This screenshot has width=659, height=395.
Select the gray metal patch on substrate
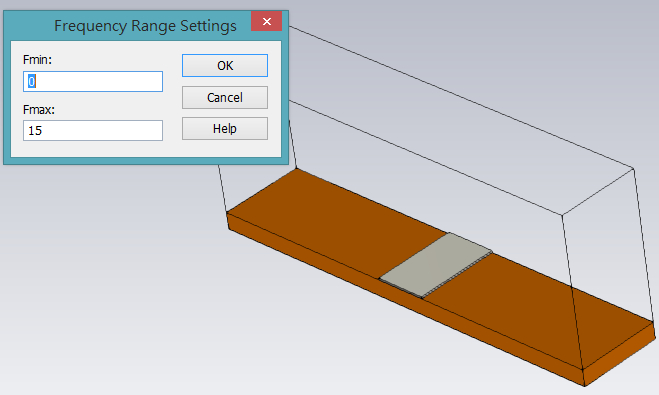(435, 265)
